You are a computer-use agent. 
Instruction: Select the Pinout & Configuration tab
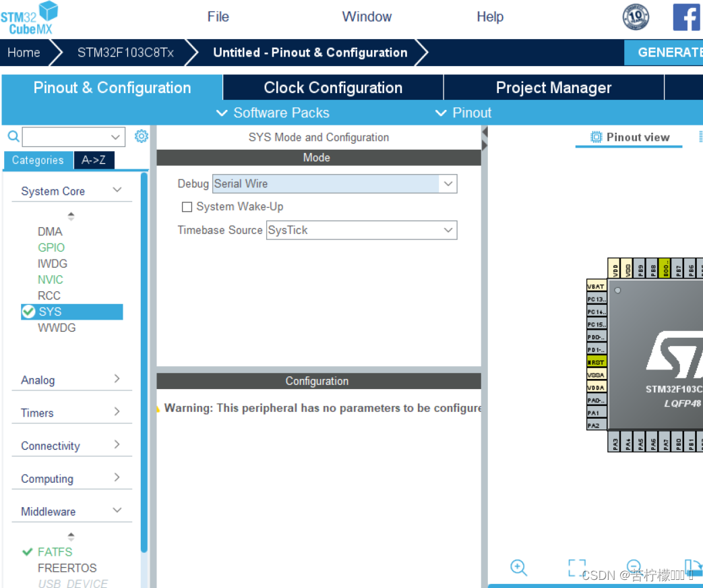point(112,88)
